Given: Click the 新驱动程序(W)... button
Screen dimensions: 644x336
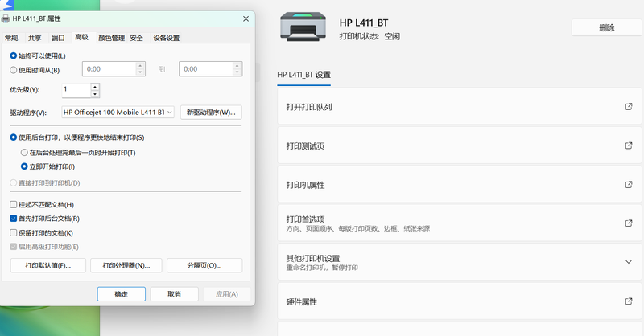Looking at the screenshot, I should [x=211, y=112].
